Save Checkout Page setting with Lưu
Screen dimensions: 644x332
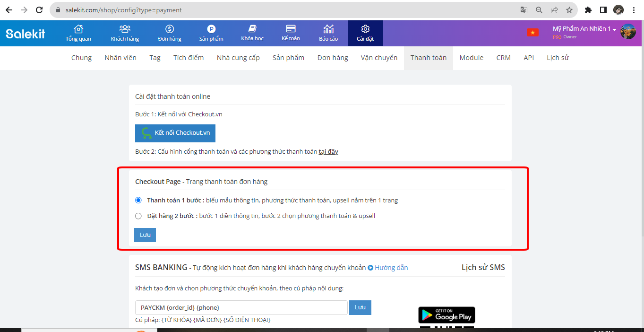pyautogui.click(x=145, y=235)
